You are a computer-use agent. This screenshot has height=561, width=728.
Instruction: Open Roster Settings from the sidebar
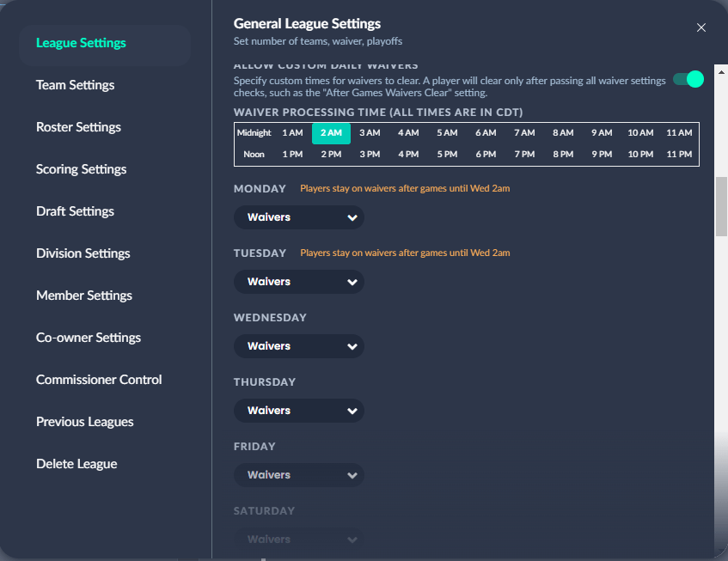78,127
